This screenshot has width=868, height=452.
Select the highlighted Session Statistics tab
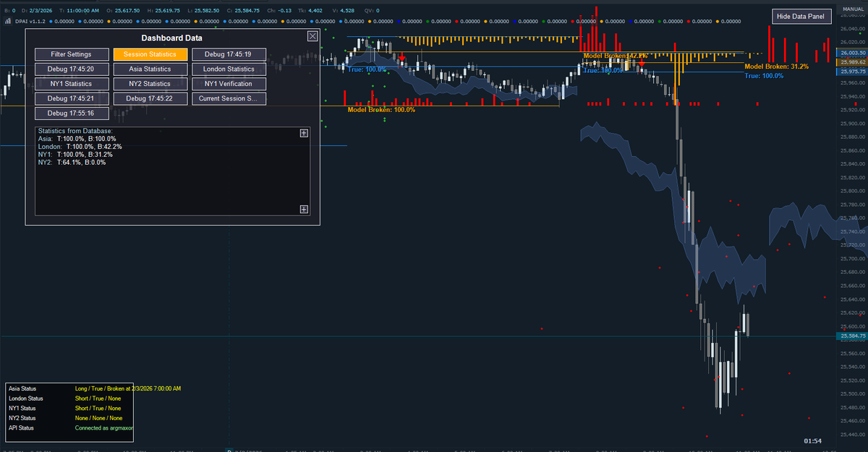pyautogui.click(x=150, y=54)
